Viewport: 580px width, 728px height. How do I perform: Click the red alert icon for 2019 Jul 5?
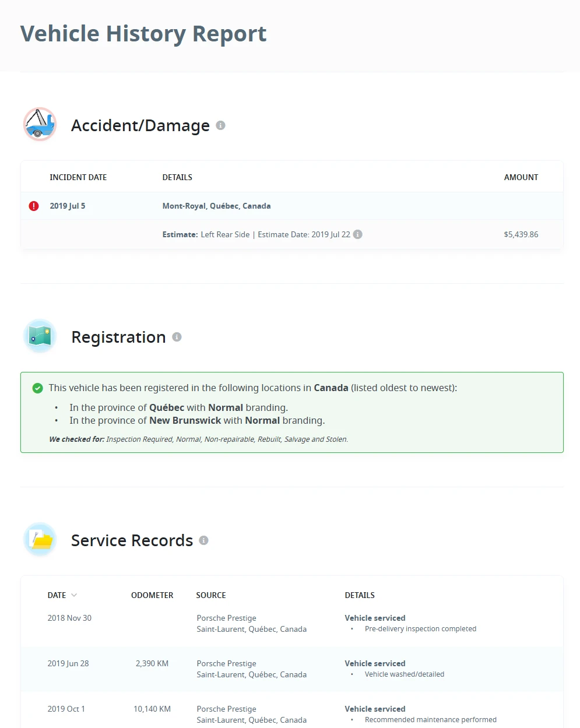click(34, 206)
